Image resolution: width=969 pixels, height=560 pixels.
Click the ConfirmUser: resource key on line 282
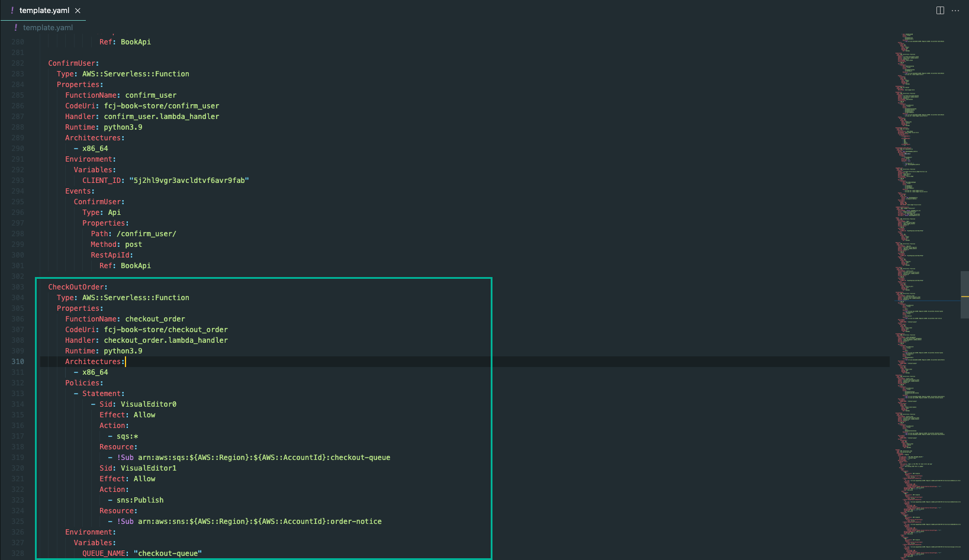pyautogui.click(x=73, y=63)
